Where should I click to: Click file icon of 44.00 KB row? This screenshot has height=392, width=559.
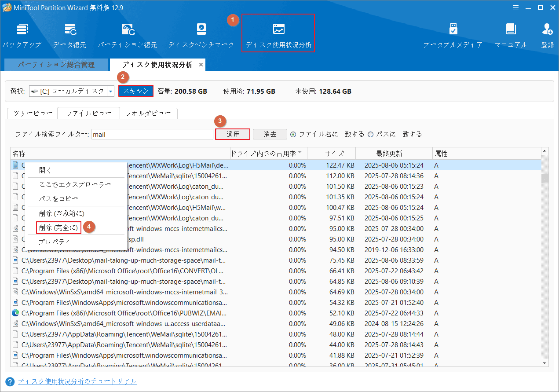15,345
